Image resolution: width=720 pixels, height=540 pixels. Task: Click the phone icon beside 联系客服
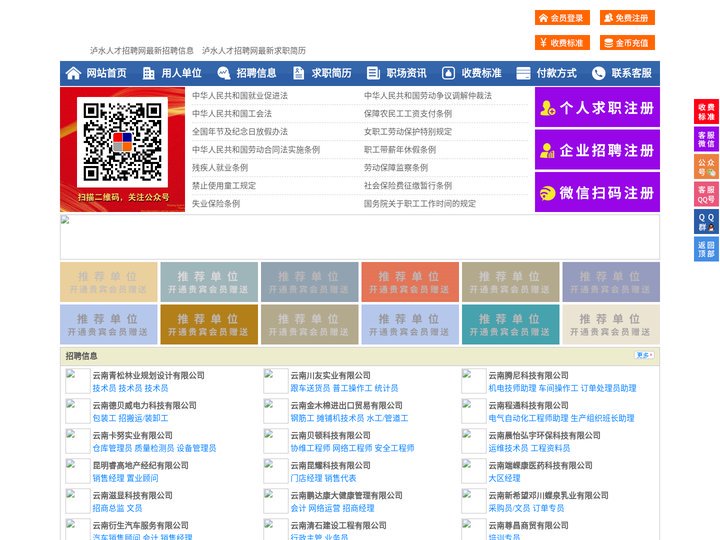click(598, 73)
